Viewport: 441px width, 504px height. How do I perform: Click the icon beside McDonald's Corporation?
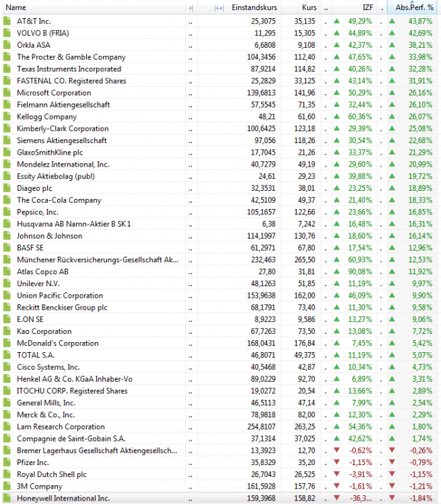click(7, 343)
